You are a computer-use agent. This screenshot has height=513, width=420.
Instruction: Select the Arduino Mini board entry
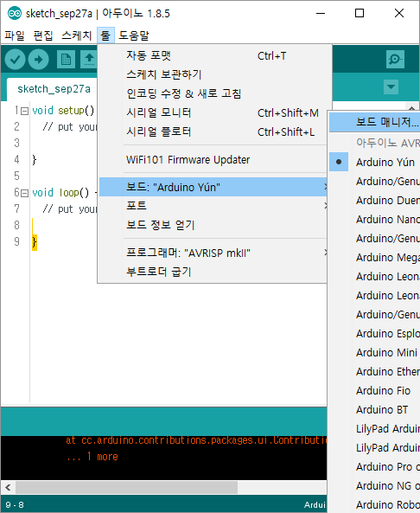(x=374, y=353)
